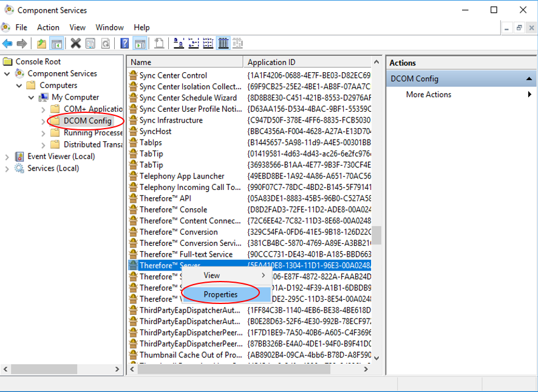Click the Back arrow toolbar icon
538x392 pixels.
7,43
